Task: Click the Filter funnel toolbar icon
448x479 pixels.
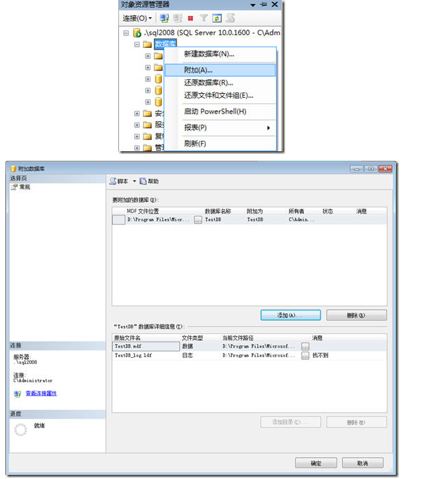Action: (x=204, y=18)
